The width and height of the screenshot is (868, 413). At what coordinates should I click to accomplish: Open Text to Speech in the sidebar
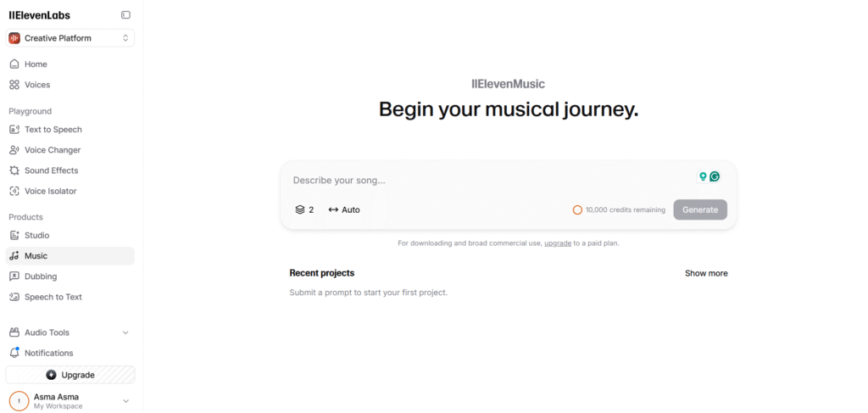(x=53, y=130)
